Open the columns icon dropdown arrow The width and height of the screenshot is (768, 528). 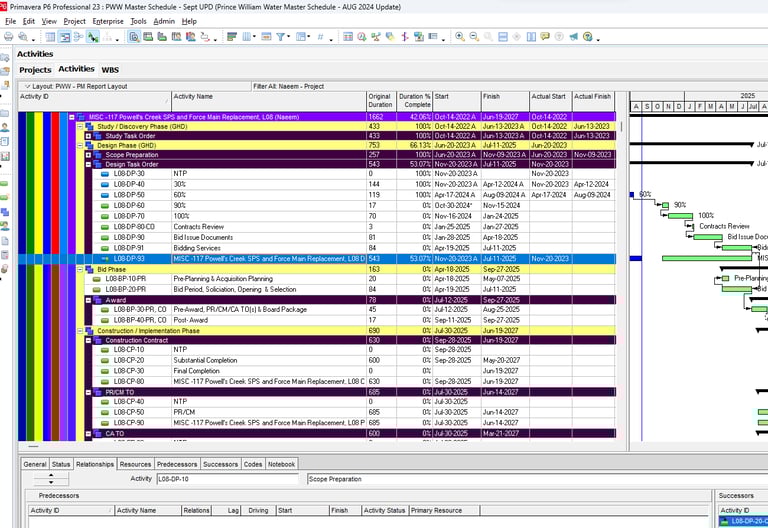pyautogui.click(x=254, y=37)
